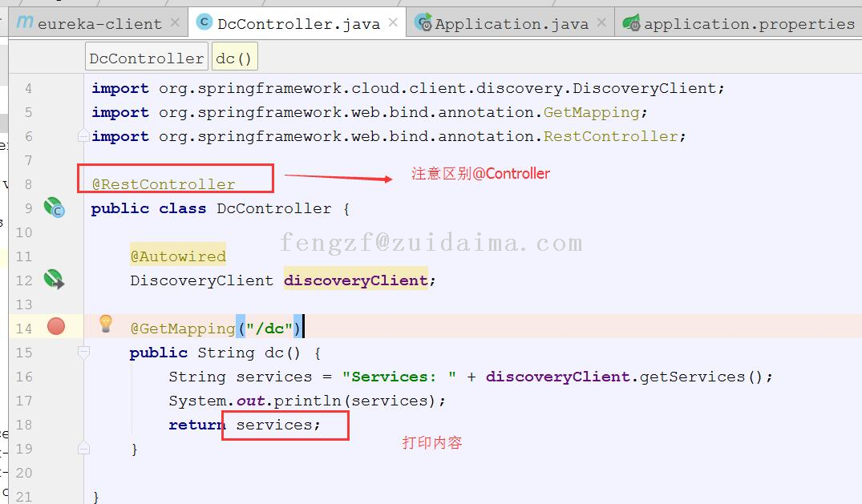Click the application.properties tab's Spring config icon

tap(632, 23)
